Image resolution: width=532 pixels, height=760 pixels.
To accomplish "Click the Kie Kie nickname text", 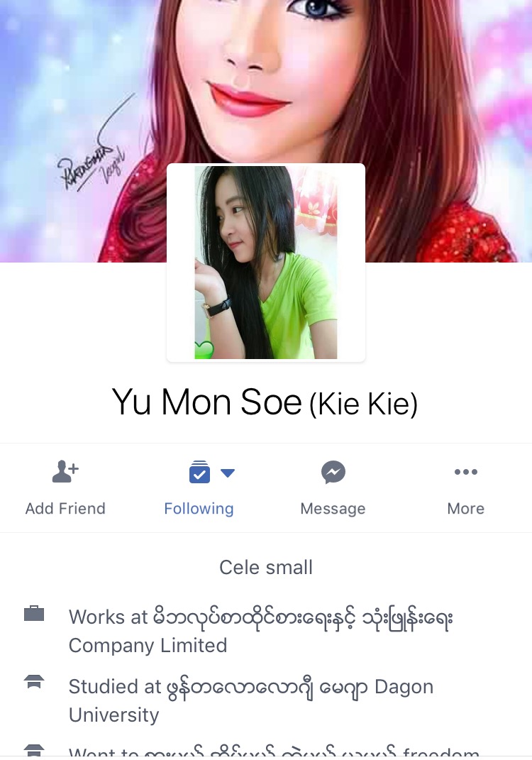I will [363, 404].
